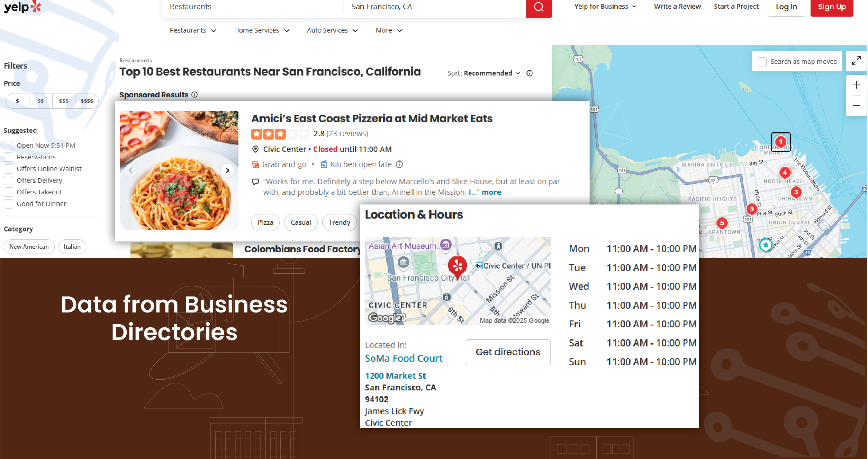The image size is (868, 459).
Task: Click the next arrow on restaurant image carousel
Action: 227,169
